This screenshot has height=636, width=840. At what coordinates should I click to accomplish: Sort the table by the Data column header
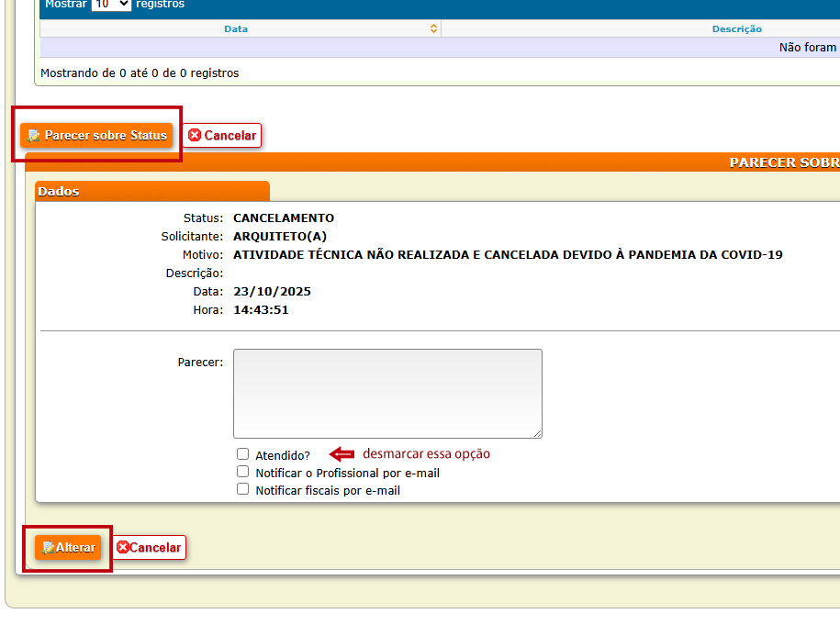pyautogui.click(x=236, y=29)
